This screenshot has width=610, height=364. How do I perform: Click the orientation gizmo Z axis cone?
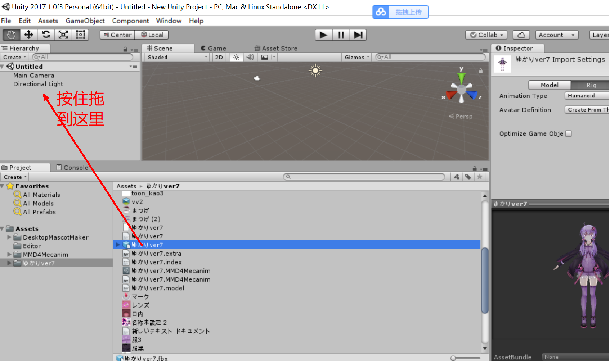tap(472, 95)
